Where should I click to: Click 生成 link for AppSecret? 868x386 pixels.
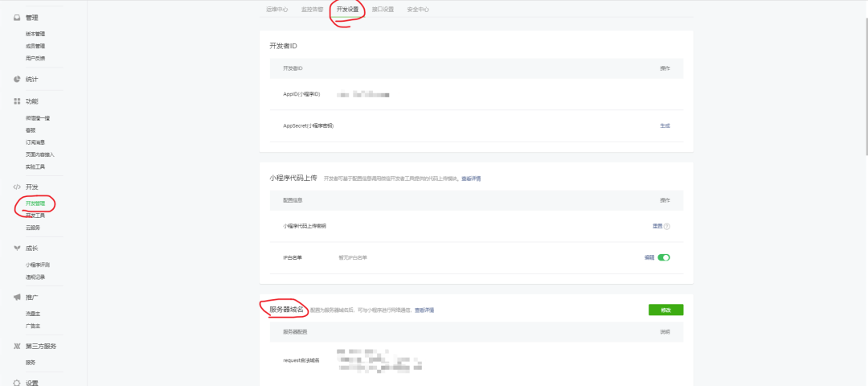665,125
